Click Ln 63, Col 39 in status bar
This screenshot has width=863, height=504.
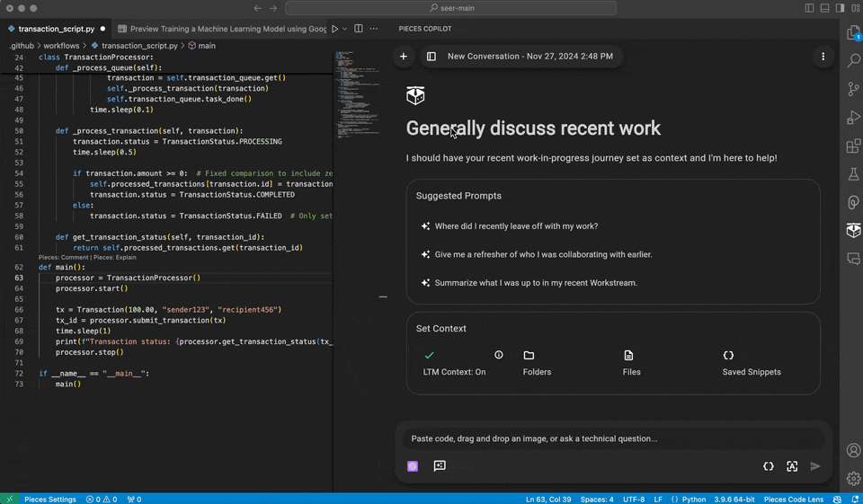pyautogui.click(x=547, y=499)
